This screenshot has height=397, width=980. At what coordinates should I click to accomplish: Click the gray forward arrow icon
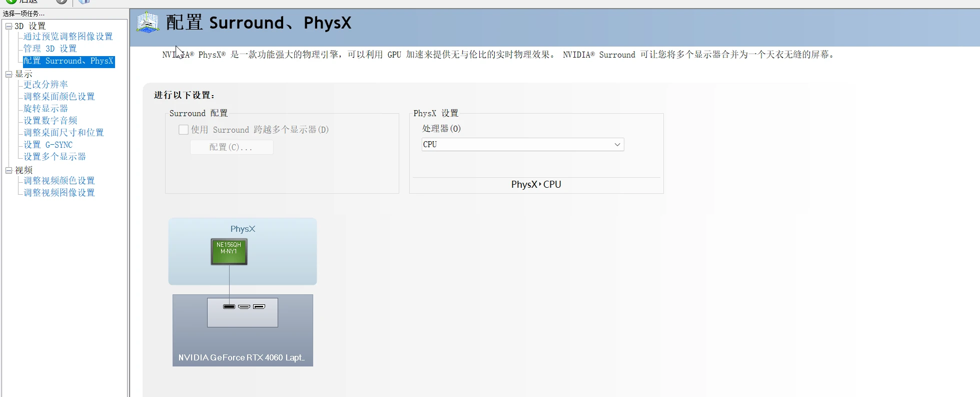62,1
